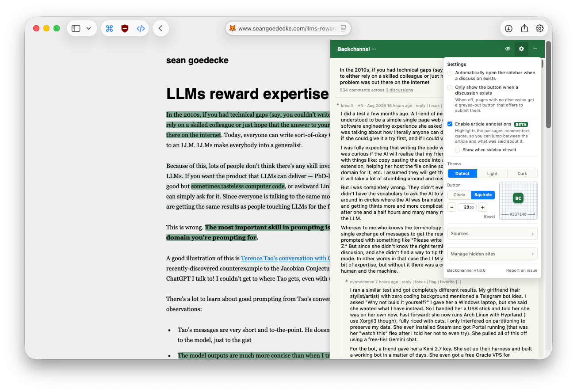577x392 pixels.
Task: Open Terence Tao's link in article
Action: (259, 259)
